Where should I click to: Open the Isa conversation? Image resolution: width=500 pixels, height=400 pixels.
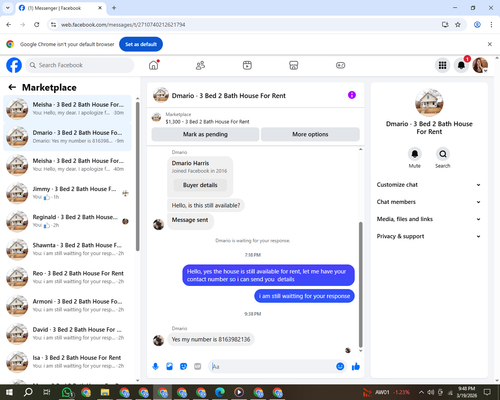[67, 362]
